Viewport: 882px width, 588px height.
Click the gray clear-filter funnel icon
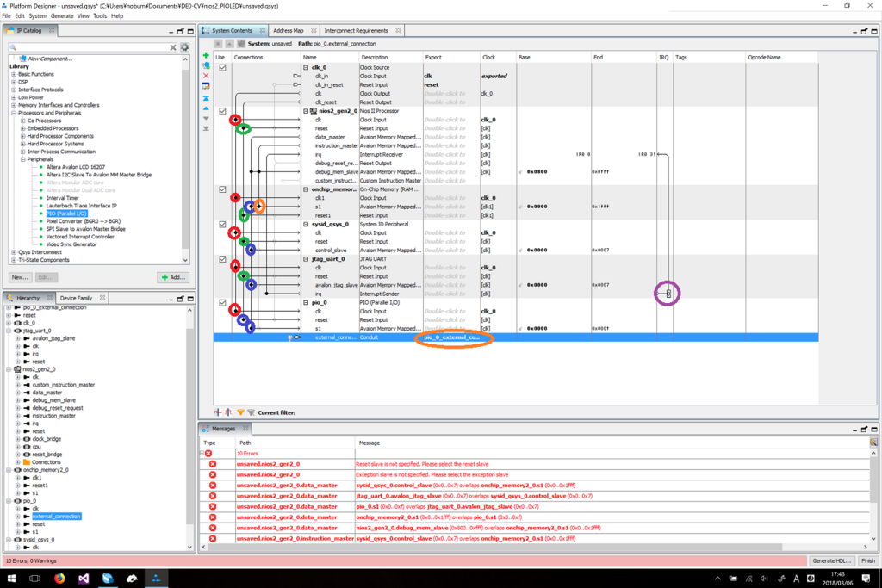pos(251,412)
